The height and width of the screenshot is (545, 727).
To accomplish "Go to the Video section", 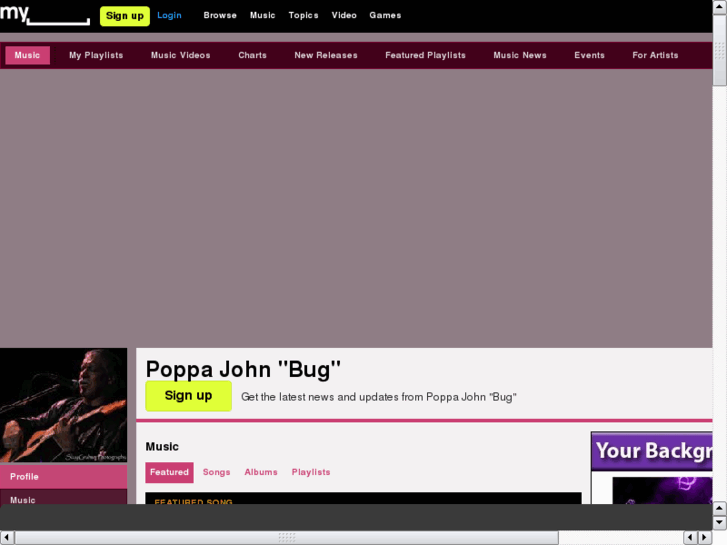I will 344,15.
